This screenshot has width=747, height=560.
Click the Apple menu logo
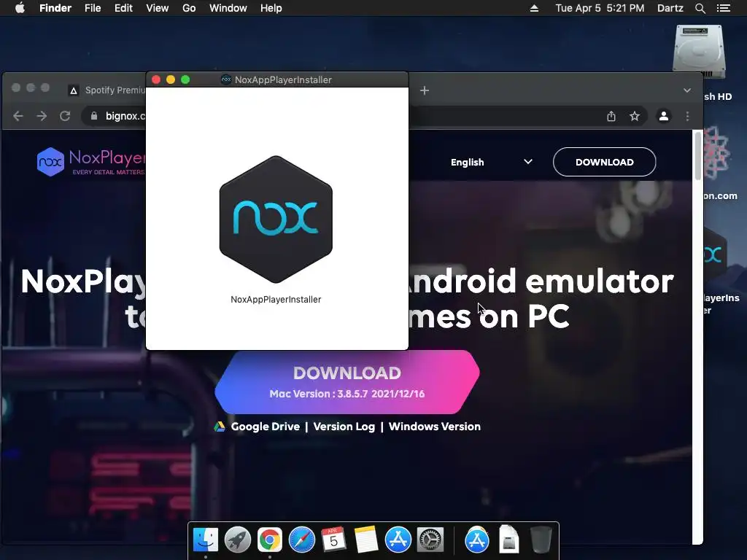coord(20,8)
